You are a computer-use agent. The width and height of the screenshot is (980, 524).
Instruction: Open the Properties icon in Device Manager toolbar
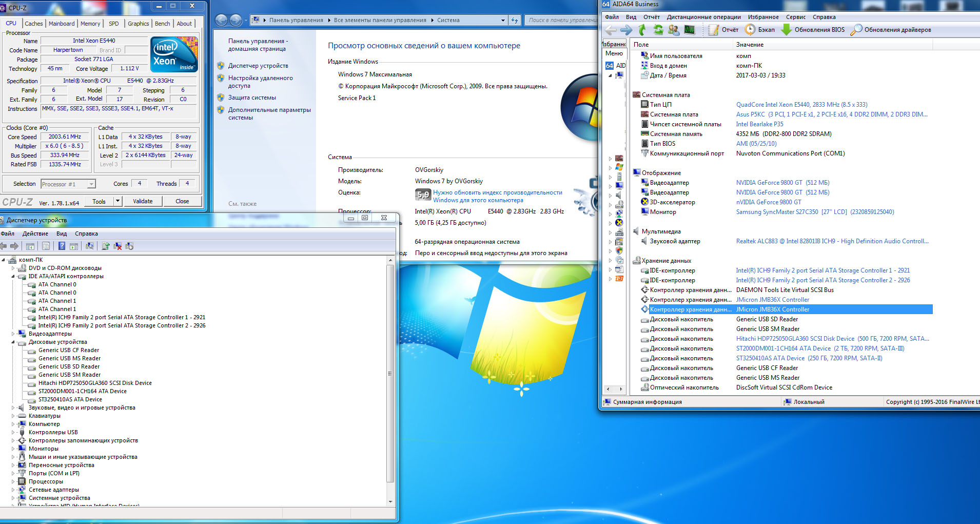[x=46, y=246]
